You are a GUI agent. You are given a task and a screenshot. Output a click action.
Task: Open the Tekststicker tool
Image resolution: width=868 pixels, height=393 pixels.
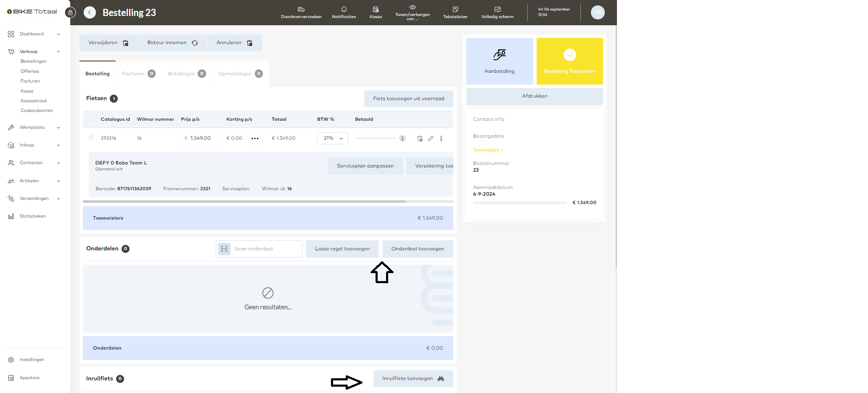[x=455, y=10]
